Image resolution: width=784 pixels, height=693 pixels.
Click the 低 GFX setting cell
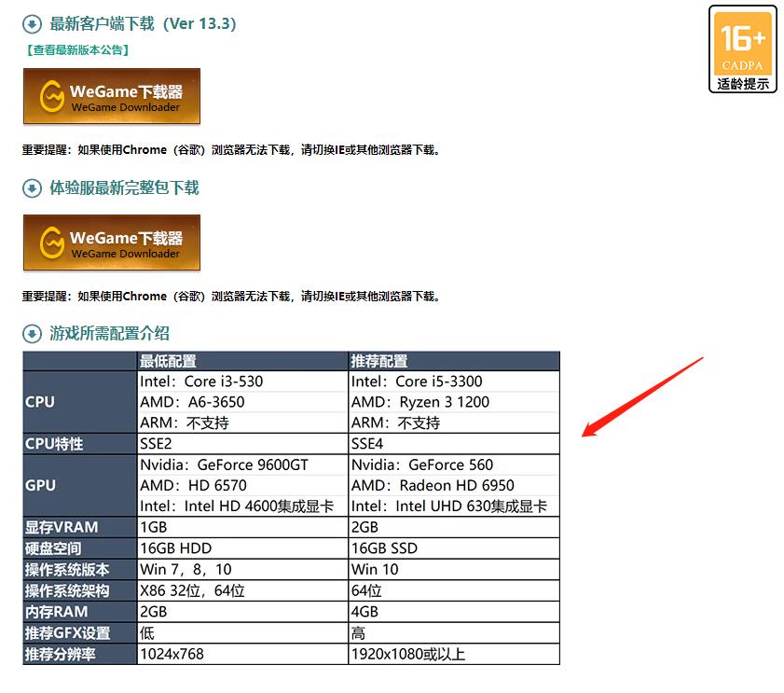(x=242, y=633)
